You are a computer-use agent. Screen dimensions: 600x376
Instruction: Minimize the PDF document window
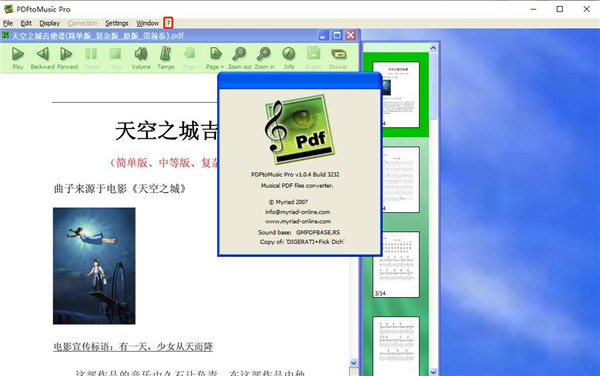click(323, 36)
